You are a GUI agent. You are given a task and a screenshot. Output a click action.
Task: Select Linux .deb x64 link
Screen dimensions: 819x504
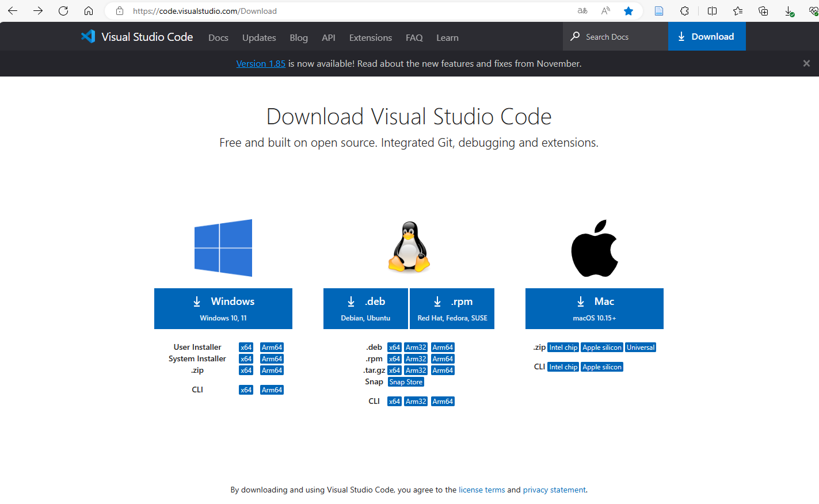[x=394, y=348]
